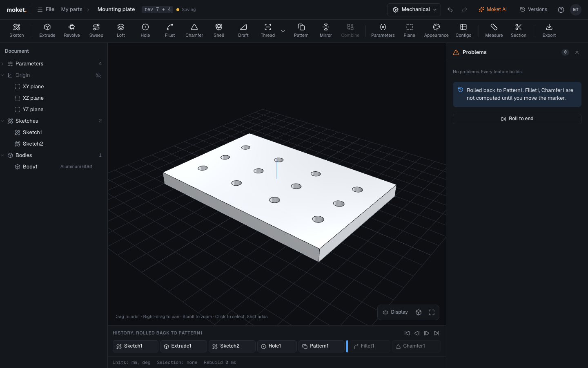
Task: Open the File menu
Action: click(46, 9)
